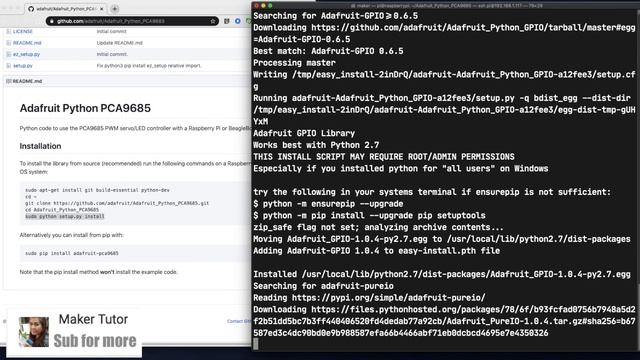Click 'Note that the pip install method' text
This screenshot has width=640, height=360.
point(98,272)
